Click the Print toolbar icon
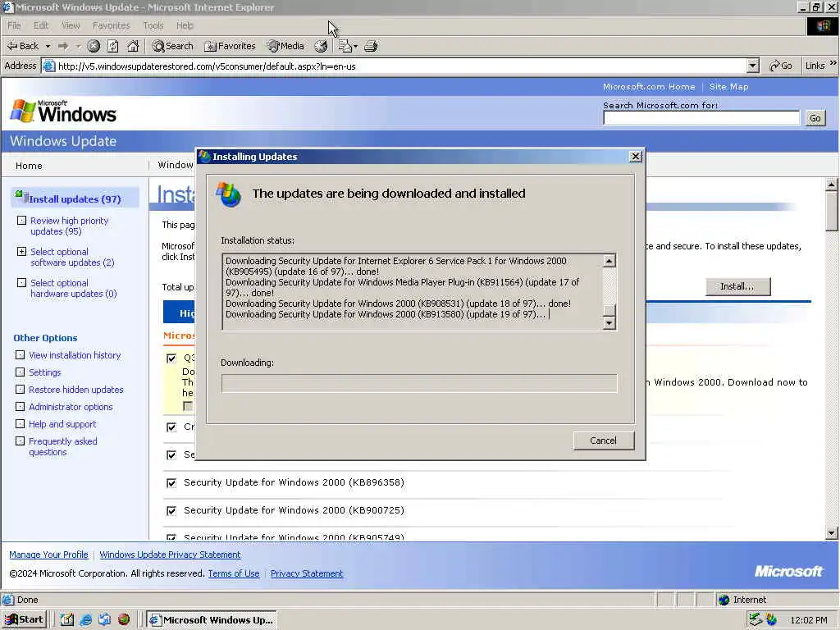The width and height of the screenshot is (840, 630). coord(371,46)
